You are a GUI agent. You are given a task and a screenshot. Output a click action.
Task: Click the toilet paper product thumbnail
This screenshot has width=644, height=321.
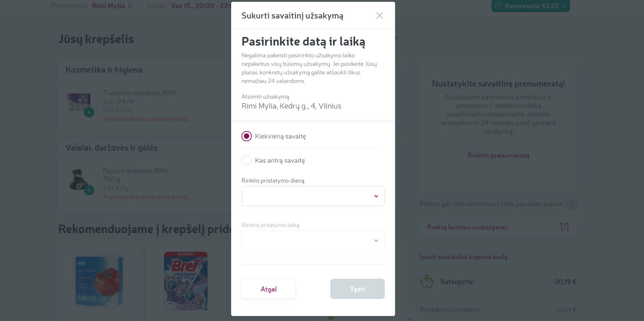point(79,102)
